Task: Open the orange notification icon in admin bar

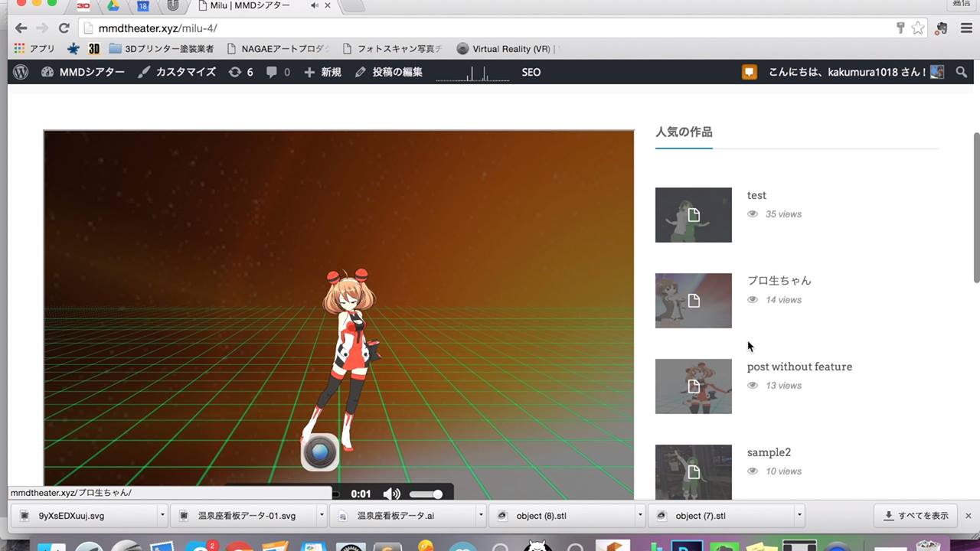Action: point(750,72)
